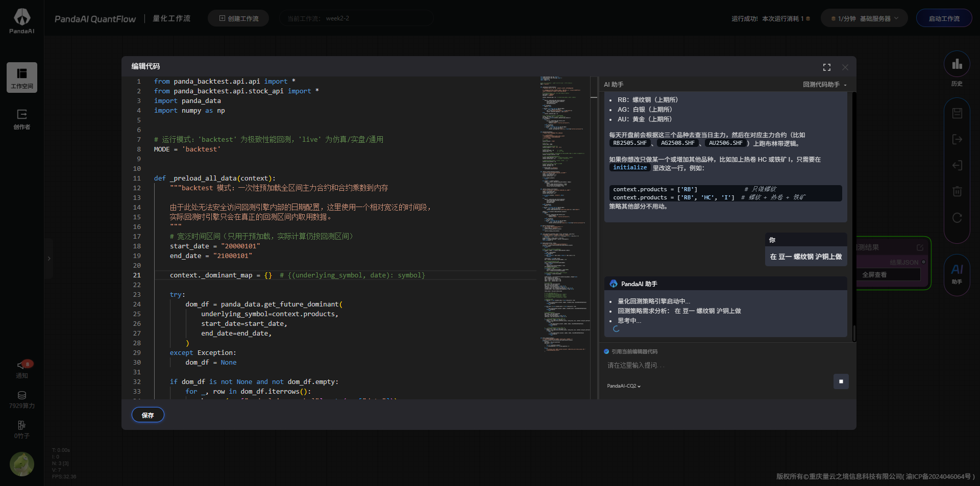
Task: Click the 7929算力 compute credits icon
Action: (x=22, y=399)
